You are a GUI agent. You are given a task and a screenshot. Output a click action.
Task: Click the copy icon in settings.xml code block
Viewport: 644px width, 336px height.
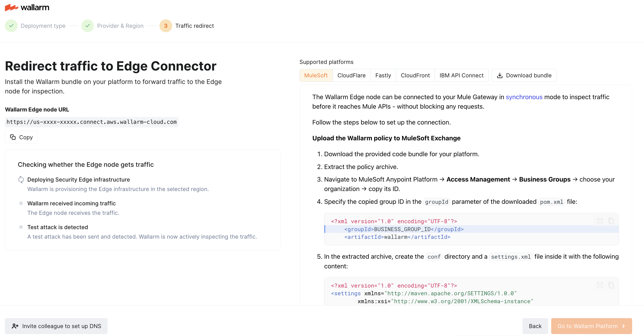[x=611, y=285]
